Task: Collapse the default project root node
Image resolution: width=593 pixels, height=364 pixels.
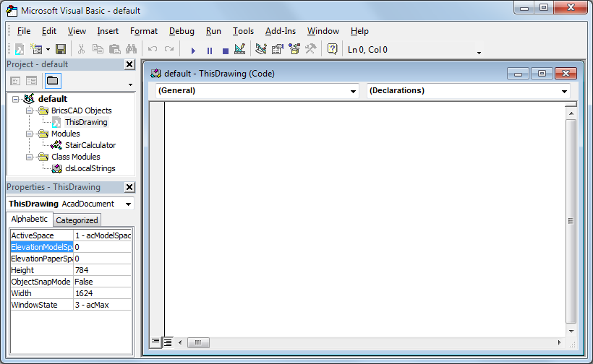Action: 15,100
